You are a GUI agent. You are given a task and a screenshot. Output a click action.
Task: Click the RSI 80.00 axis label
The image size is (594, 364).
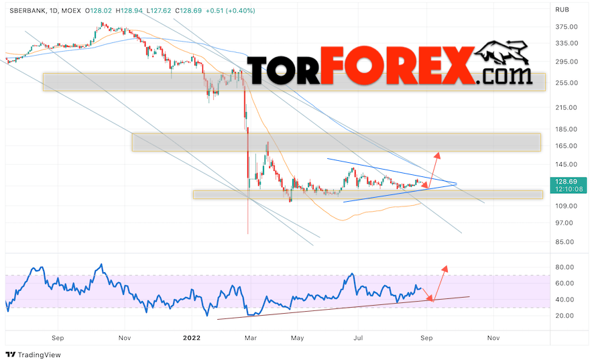(564, 267)
